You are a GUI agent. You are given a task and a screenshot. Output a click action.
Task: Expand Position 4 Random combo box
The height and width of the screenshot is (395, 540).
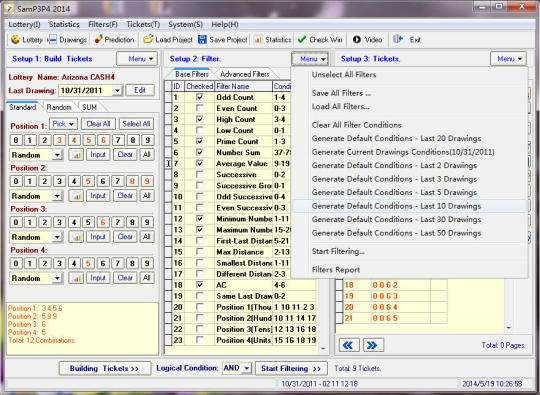tap(57, 278)
